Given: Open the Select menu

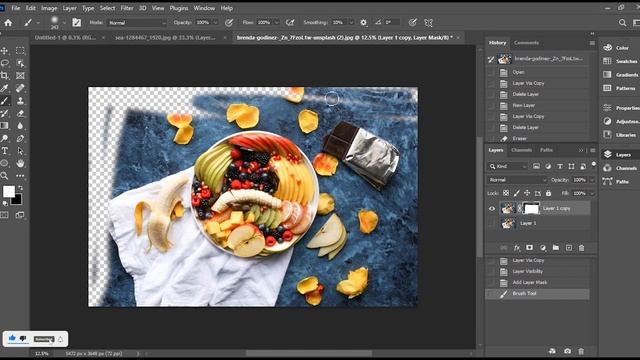Looking at the screenshot, I should click(107, 8).
